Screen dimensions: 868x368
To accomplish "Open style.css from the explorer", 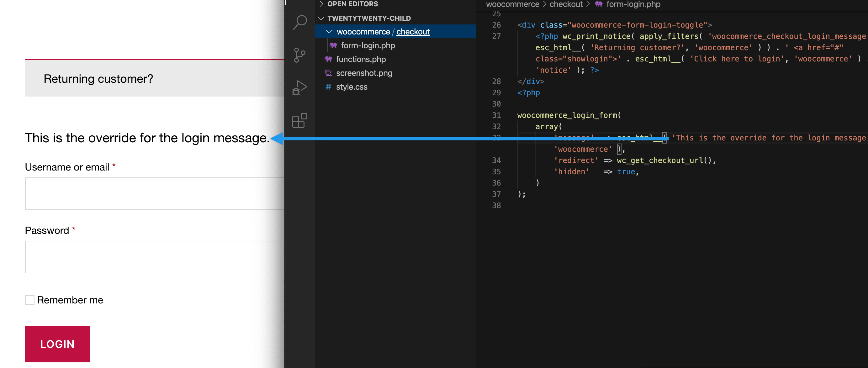I will [352, 87].
